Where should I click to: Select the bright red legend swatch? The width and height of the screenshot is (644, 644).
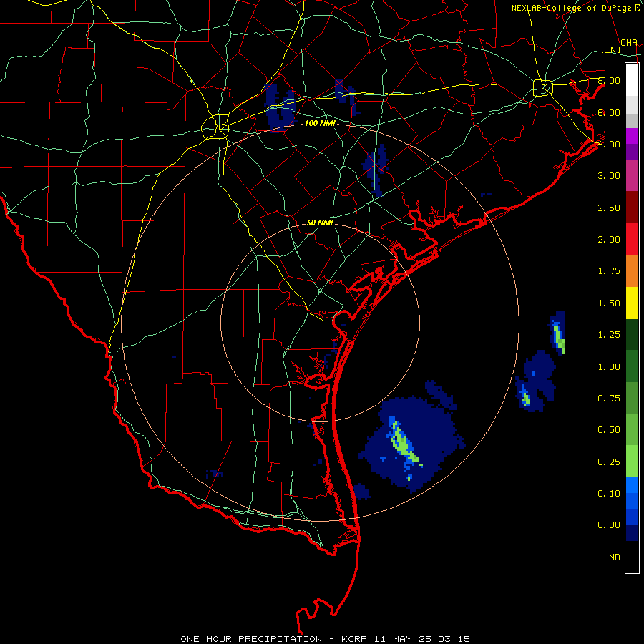click(632, 239)
